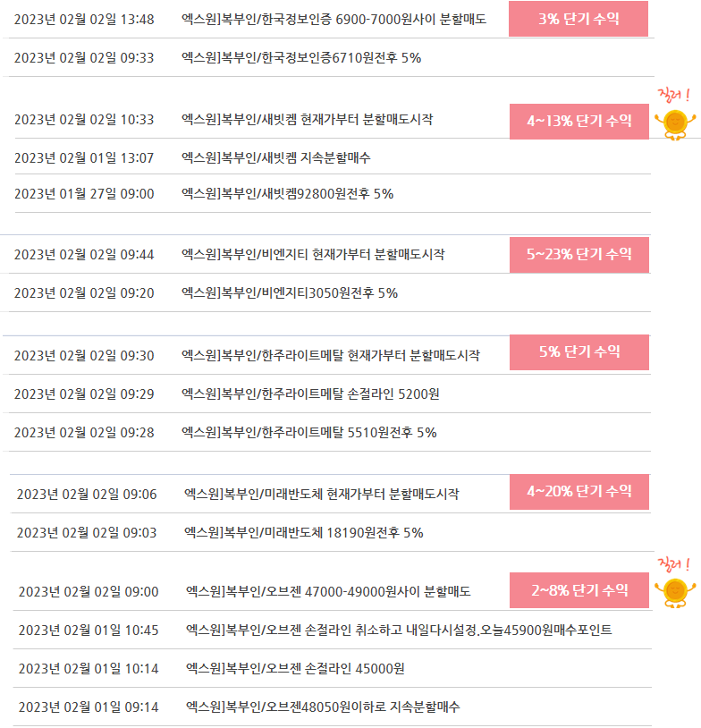Click the 5~23% 단기 수익 badge

point(579,254)
